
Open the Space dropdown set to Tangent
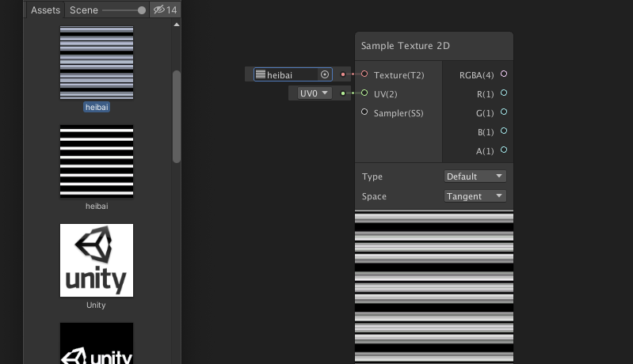(x=475, y=196)
